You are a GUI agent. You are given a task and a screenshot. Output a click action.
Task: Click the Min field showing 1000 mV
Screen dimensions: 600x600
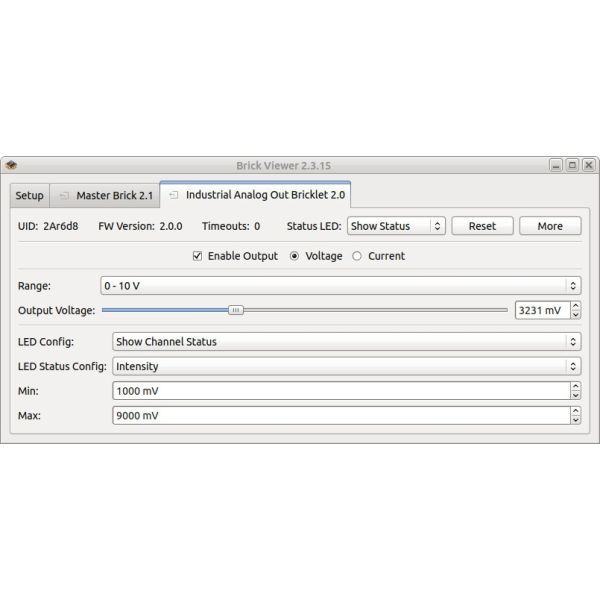click(x=341, y=391)
